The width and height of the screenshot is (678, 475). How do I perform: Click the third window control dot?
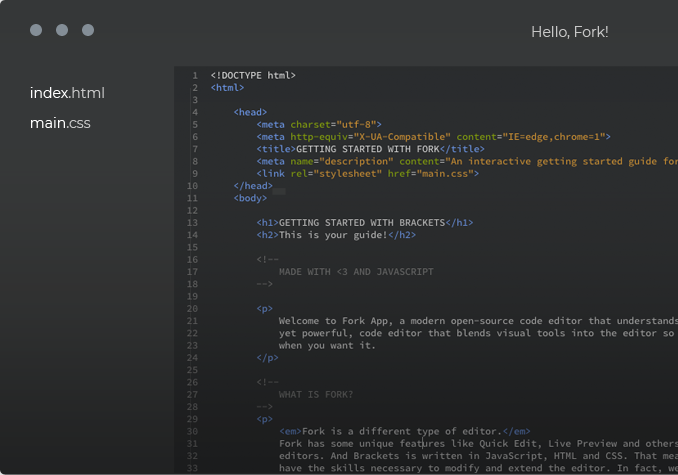click(88, 30)
